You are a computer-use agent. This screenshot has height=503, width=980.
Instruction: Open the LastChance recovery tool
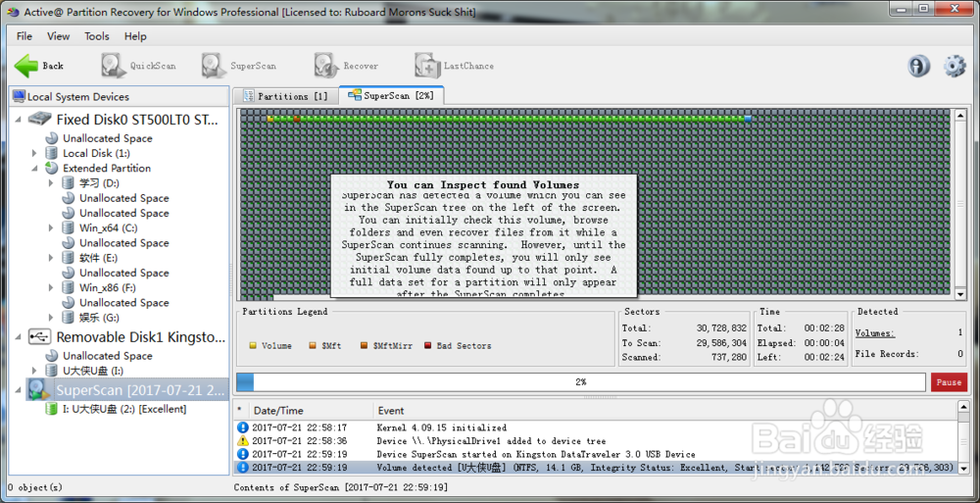point(454,66)
